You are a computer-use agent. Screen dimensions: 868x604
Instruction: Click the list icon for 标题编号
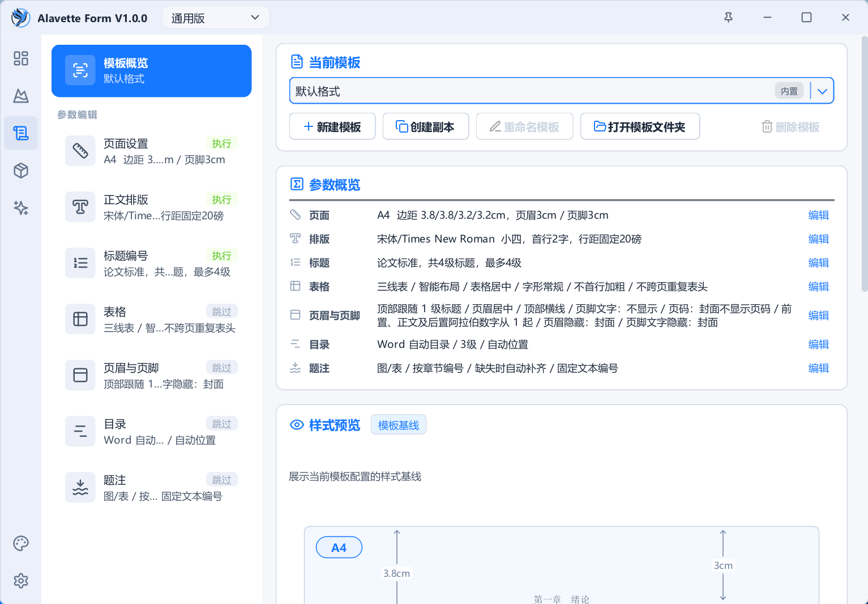point(80,263)
